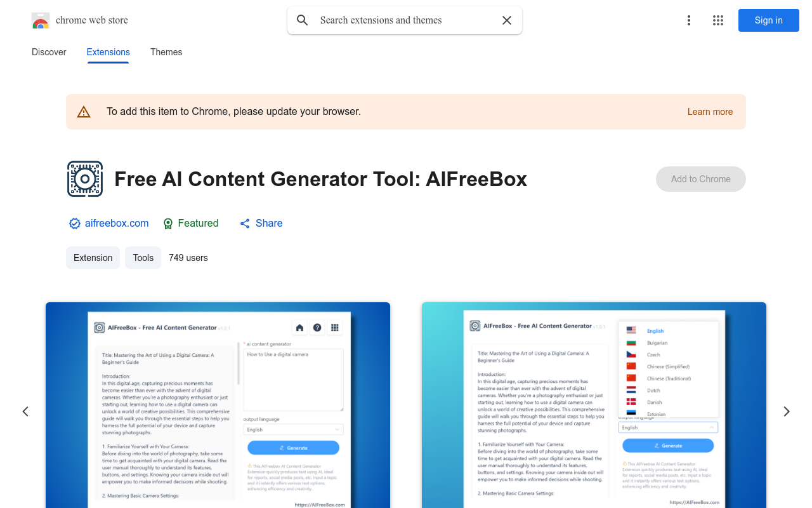The image size is (812, 508).
Task: Click the search magnifier icon
Action: point(303,20)
